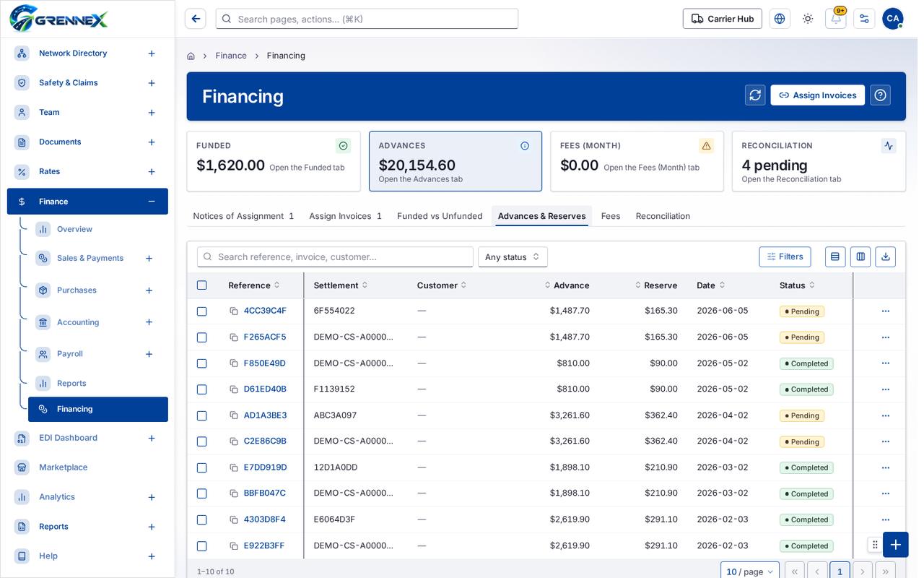
Task: Open the Any status dropdown
Action: (x=513, y=257)
